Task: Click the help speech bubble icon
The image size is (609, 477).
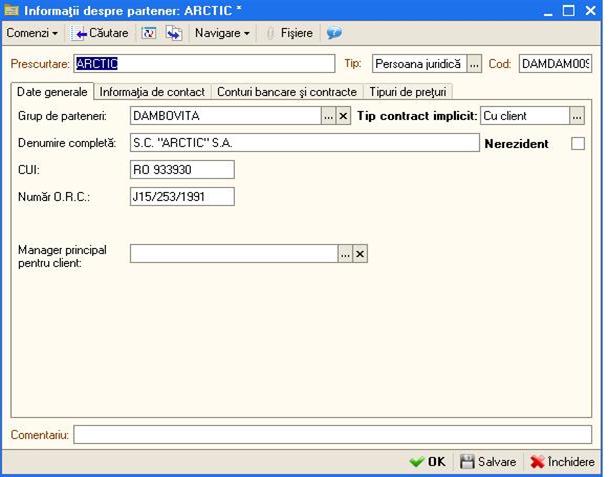Action: point(334,33)
